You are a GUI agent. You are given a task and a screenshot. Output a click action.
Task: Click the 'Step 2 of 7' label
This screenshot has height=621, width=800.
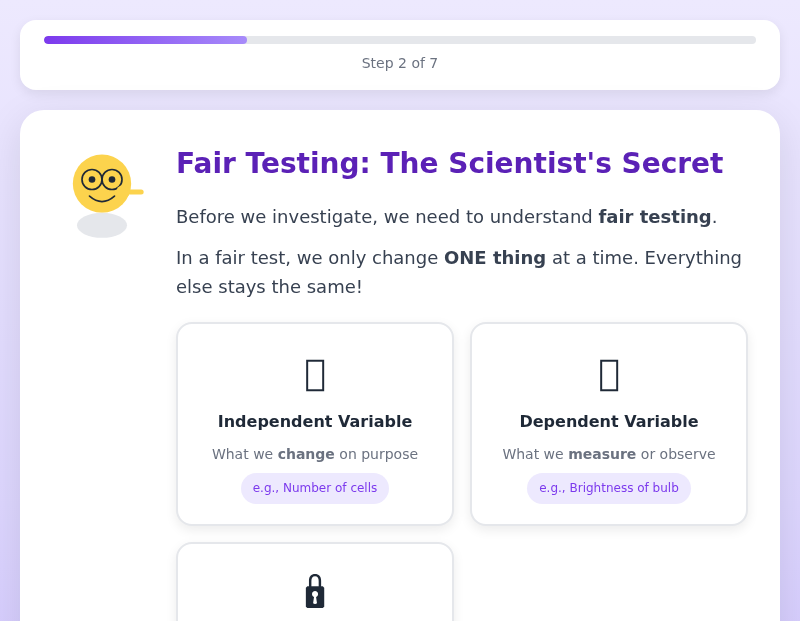(x=400, y=63)
